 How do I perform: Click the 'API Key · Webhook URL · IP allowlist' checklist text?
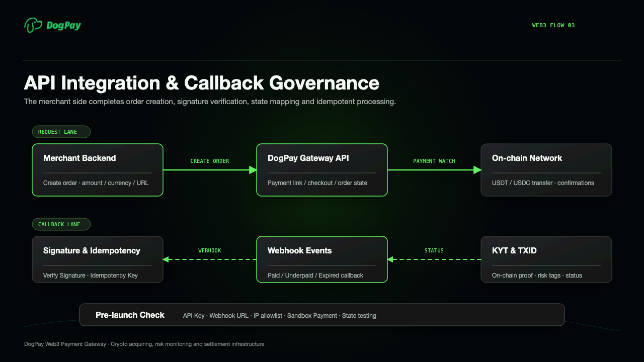280,316
